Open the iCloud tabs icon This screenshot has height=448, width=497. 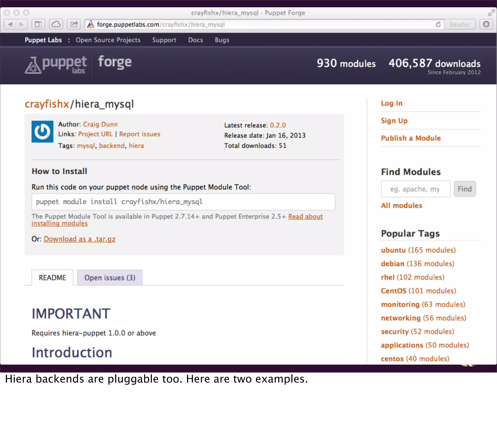56,24
